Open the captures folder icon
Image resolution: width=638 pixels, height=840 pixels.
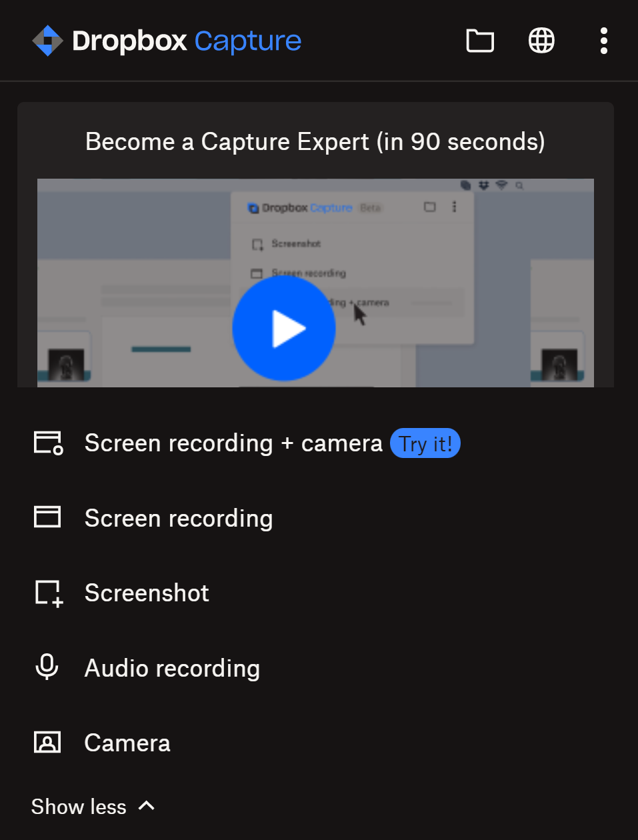click(480, 41)
